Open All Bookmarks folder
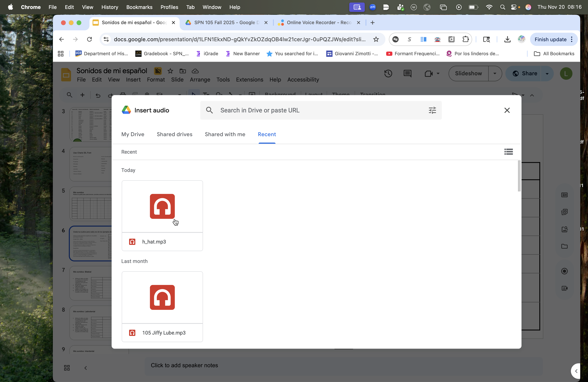 (x=554, y=54)
